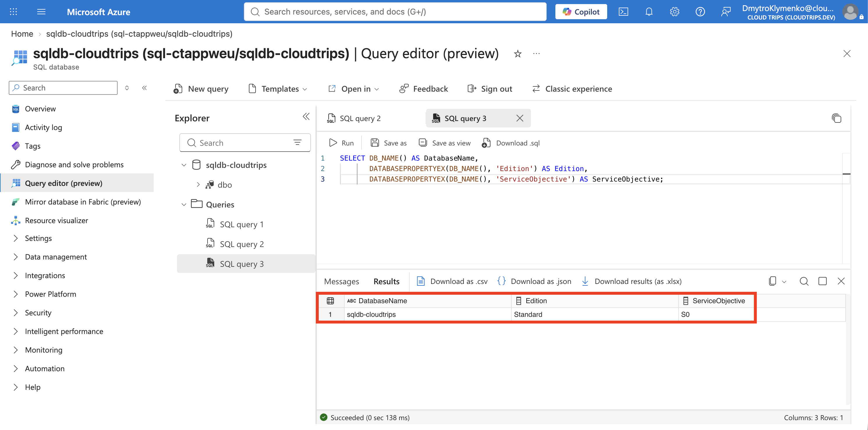Download results as .csv
868x430 pixels.
pos(452,282)
